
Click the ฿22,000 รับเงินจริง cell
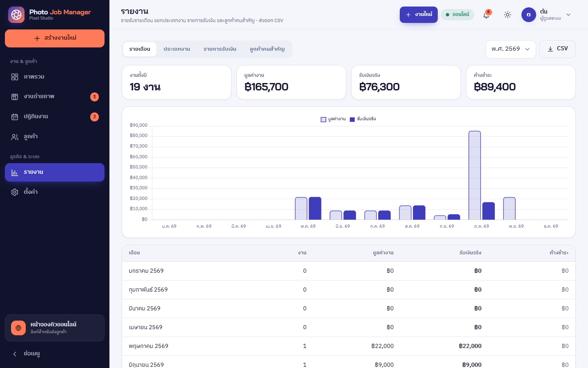[470, 346]
